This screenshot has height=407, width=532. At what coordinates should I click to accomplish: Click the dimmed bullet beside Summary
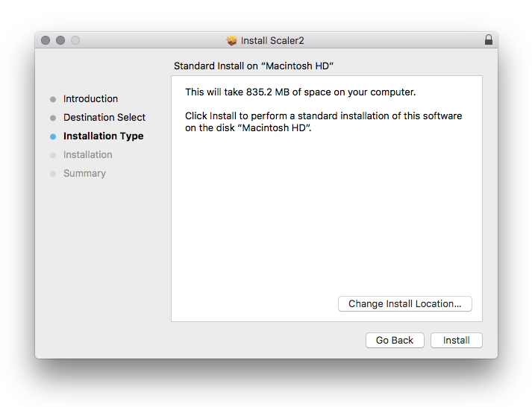[53, 174]
